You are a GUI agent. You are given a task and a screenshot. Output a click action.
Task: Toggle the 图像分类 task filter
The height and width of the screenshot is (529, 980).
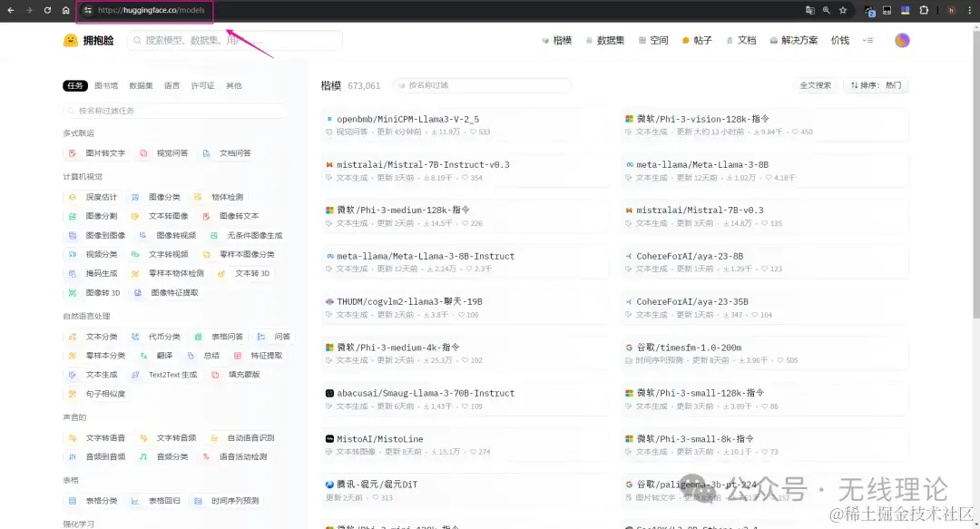(156, 197)
